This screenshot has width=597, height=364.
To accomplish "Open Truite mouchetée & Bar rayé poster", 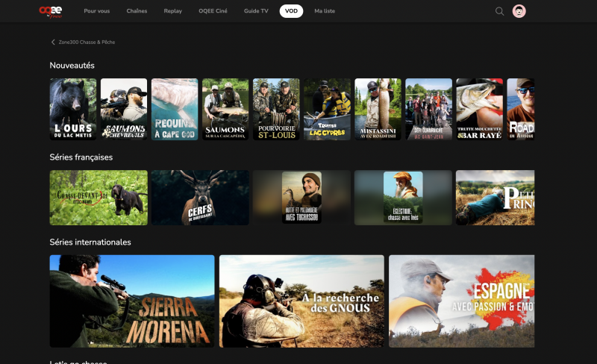I will pyautogui.click(x=480, y=110).
